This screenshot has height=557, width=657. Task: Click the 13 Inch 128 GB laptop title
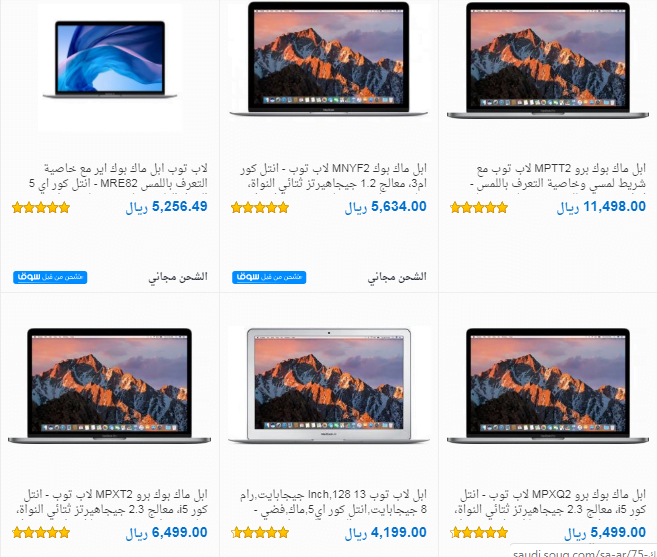pos(334,502)
